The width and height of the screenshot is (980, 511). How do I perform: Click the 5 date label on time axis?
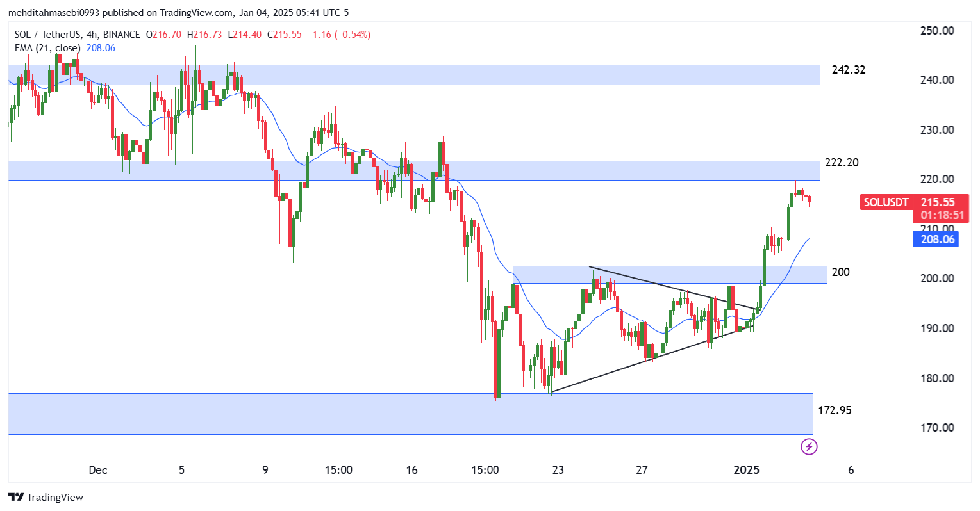click(181, 470)
